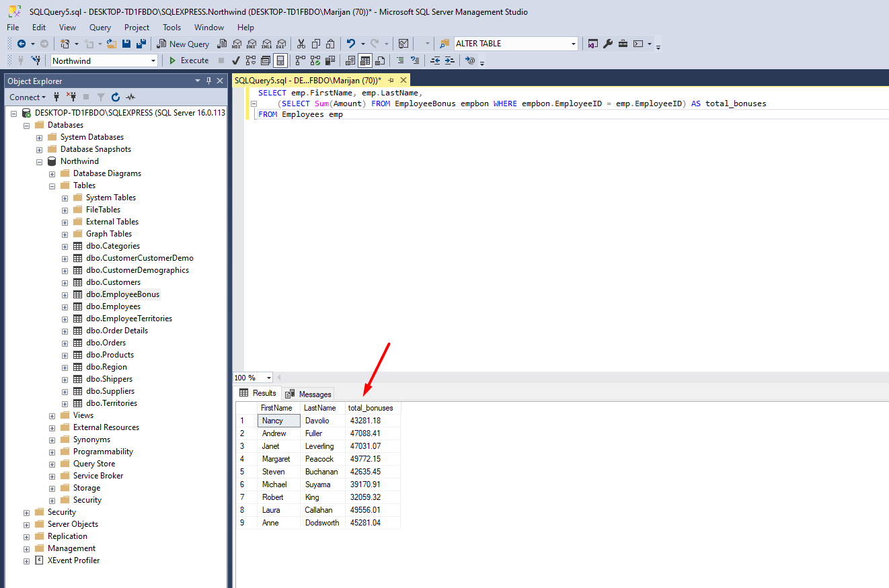Open the Northwind database dropdown
This screenshot has width=889, height=588.
(x=153, y=60)
